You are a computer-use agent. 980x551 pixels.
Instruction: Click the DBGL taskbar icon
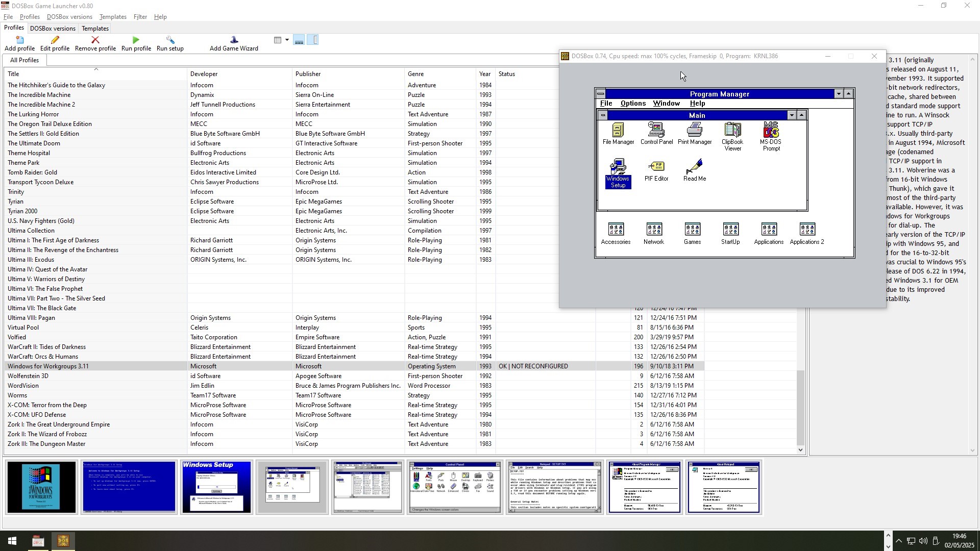[38, 541]
